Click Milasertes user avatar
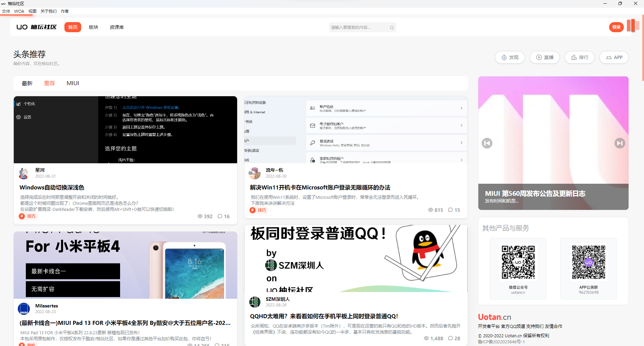The image size is (644, 346). [24, 309]
